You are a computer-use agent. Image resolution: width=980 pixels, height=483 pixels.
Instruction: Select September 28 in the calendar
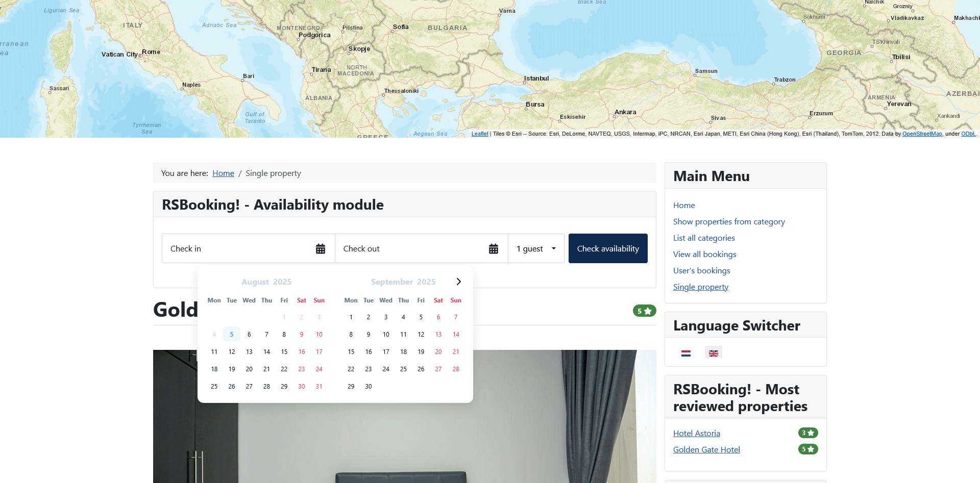456,369
